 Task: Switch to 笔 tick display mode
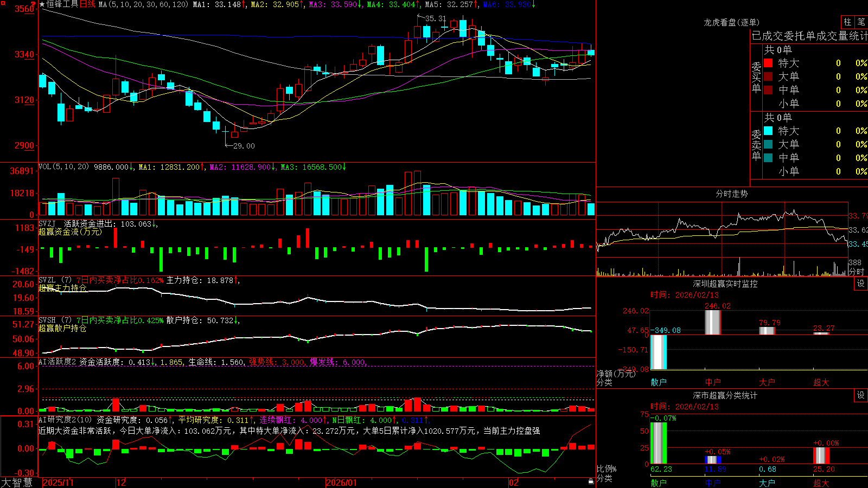pos(861,22)
